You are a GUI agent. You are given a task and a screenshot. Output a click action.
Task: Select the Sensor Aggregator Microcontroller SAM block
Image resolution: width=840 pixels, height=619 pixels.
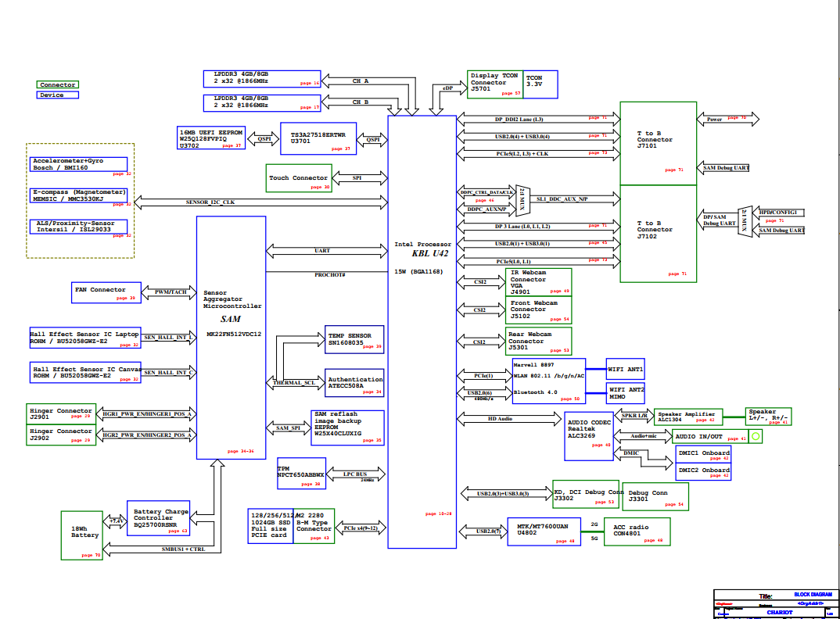[x=231, y=338]
